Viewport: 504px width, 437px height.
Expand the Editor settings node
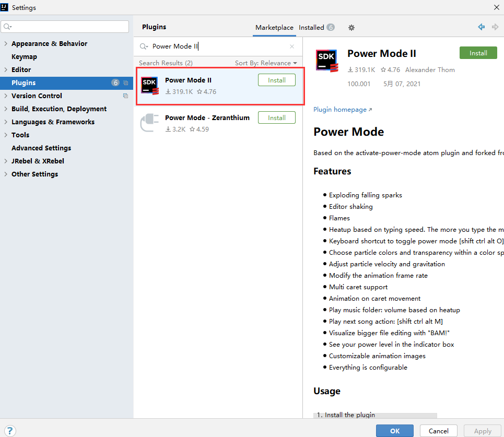point(6,69)
